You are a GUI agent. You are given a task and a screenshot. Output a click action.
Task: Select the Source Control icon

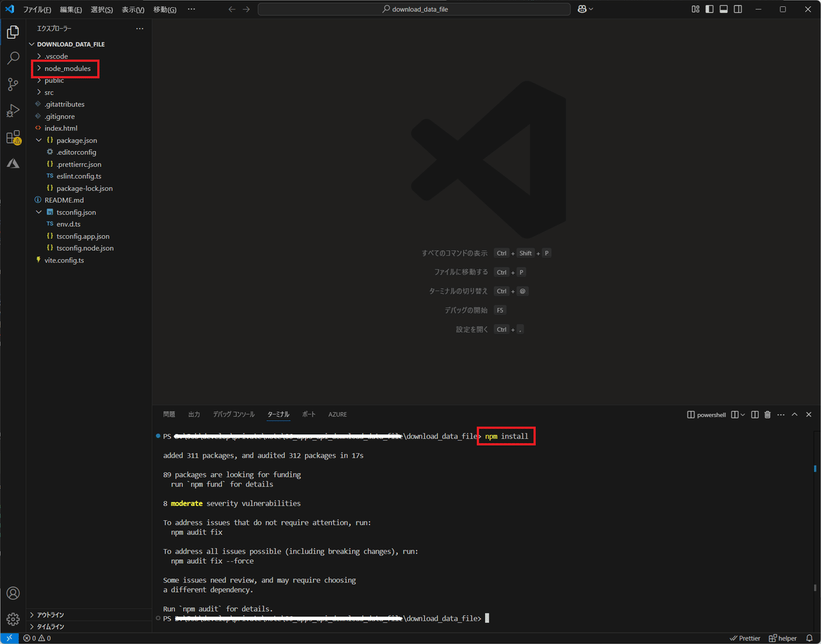pyautogui.click(x=12, y=84)
